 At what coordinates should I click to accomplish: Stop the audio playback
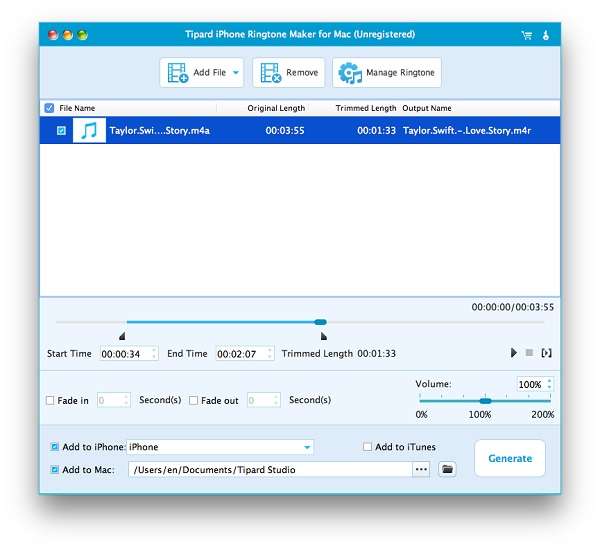(529, 353)
